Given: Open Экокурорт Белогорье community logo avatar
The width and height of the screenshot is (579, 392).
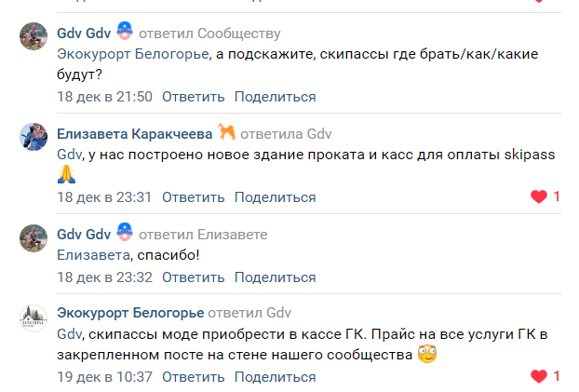Looking at the screenshot, I should click(34, 318).
